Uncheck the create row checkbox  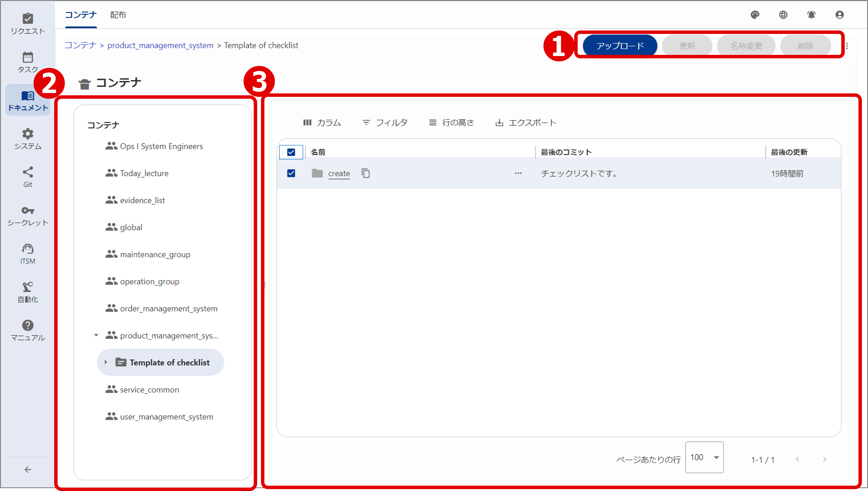coord(291,173)
